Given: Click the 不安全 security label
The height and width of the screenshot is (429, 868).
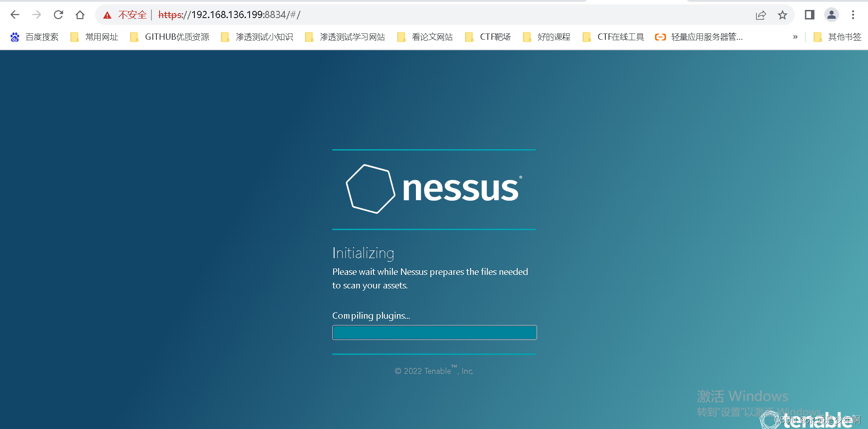Looking at the screenshot, I should [132, 15].
